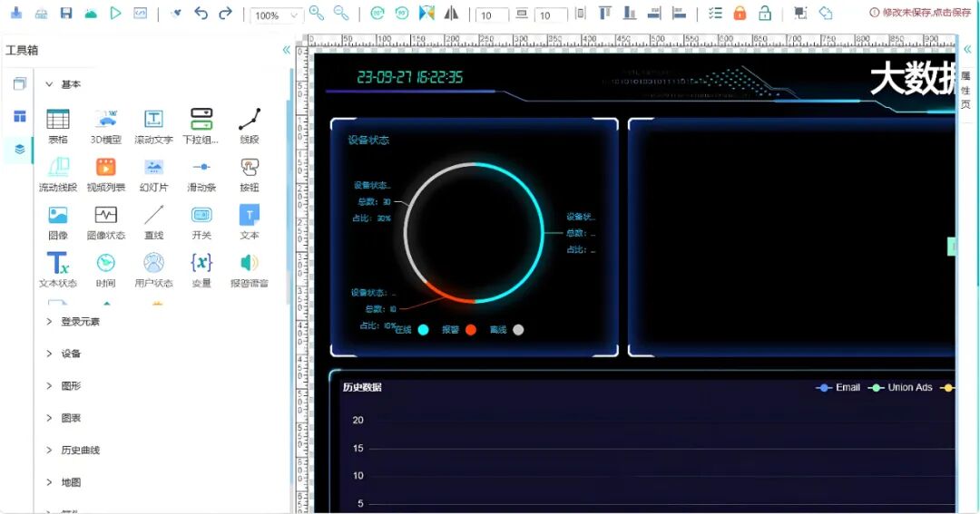Click the 修改未保存,点击保存 save notice
Screen dimensions: 980x514
(921, 13)
